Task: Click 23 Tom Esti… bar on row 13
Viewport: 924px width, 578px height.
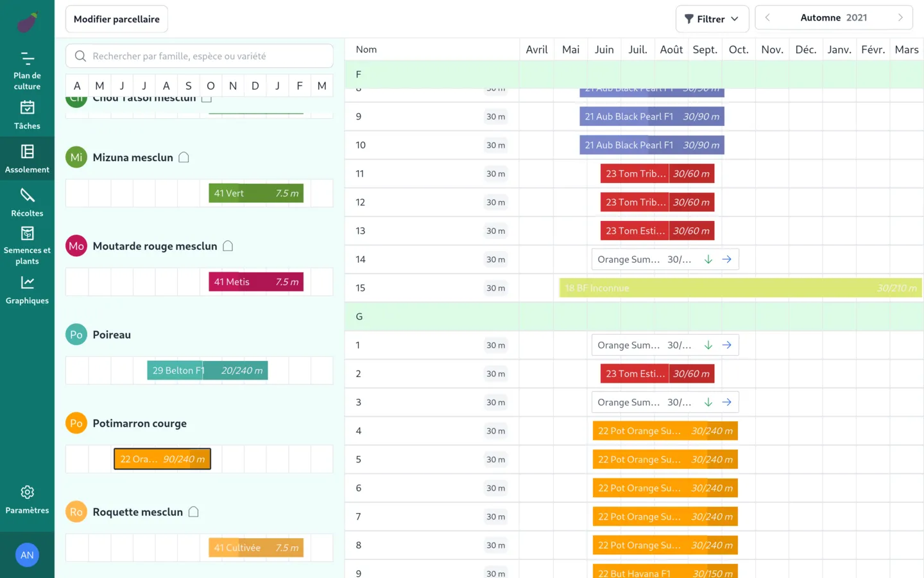Action: [658, 231]
